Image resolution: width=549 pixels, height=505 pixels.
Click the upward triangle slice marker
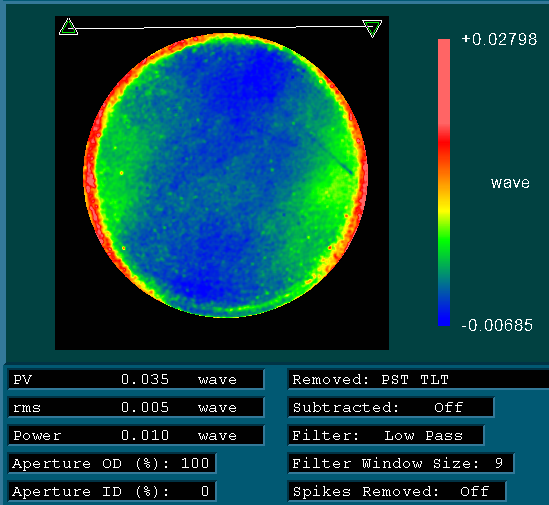point(68,27)
